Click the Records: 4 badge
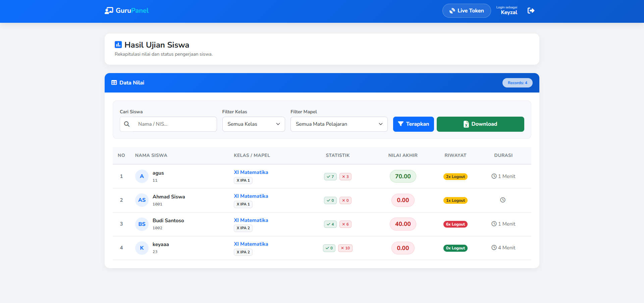The height and width of the screenshot is (303, 644). (x=517, y=83)
